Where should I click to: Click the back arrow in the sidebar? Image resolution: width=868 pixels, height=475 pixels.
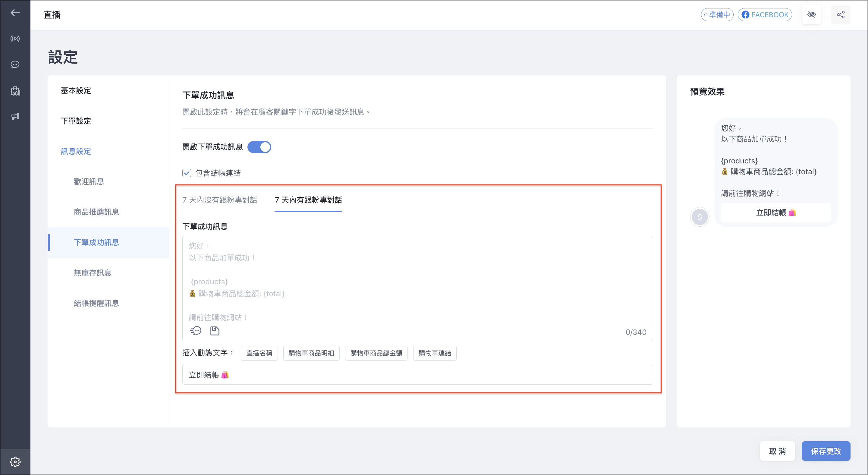(x=15, y=13)
